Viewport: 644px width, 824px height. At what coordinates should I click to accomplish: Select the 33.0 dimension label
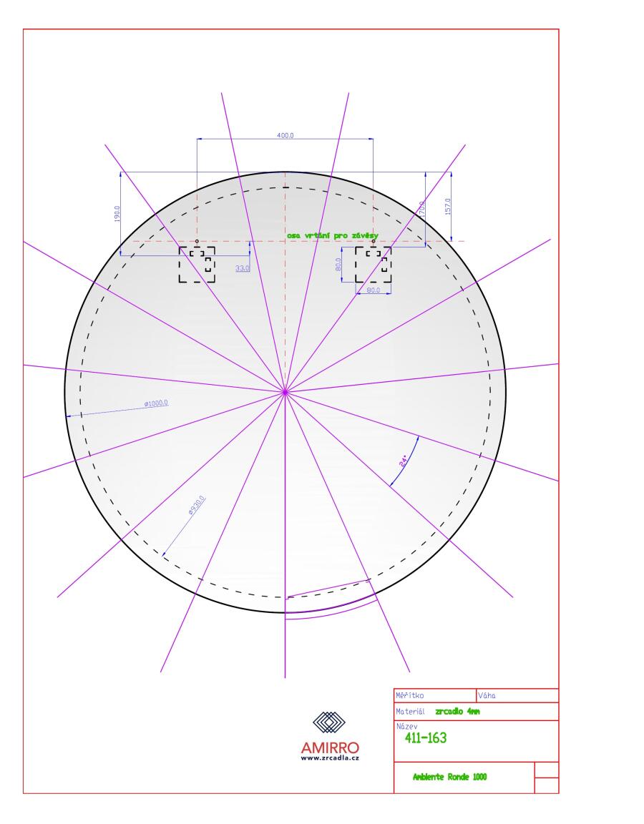pyautogui.click(x=242, y=268)
